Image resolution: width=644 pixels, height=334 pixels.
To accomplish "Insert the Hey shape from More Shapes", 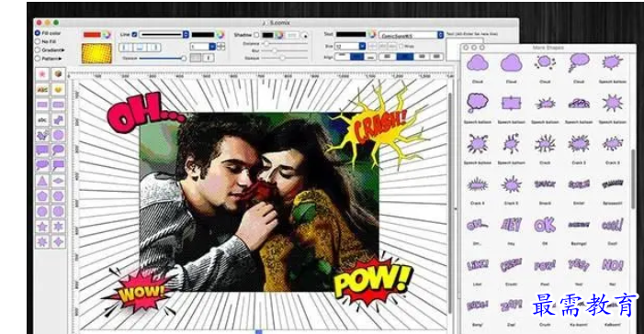I will [511, 225].
